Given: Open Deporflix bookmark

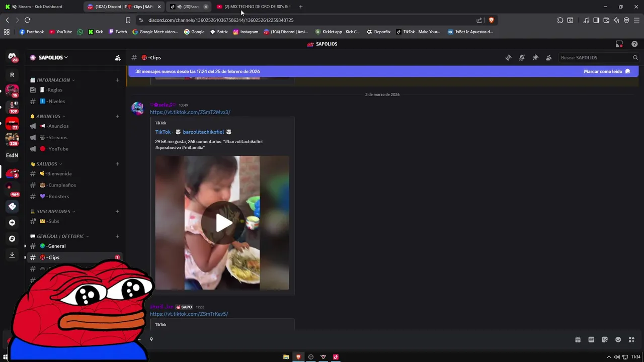Looking at the screenshot, I should pyautogui.click(x=379, y=32).
